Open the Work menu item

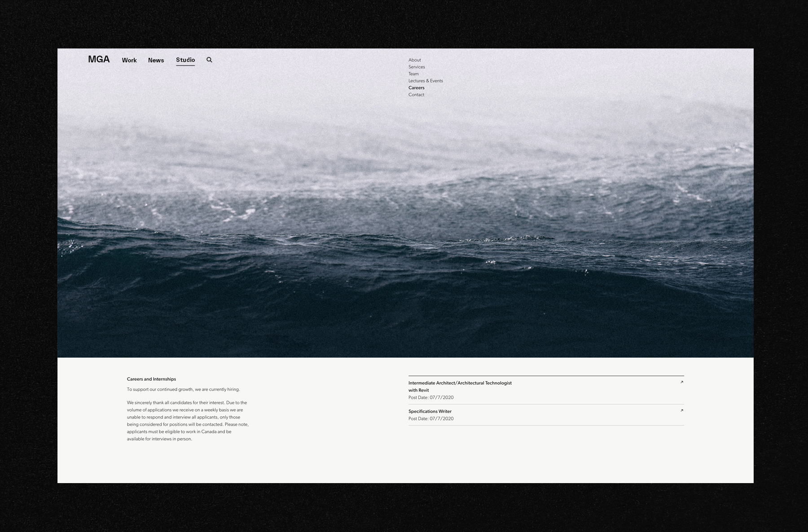click(129, 60)
